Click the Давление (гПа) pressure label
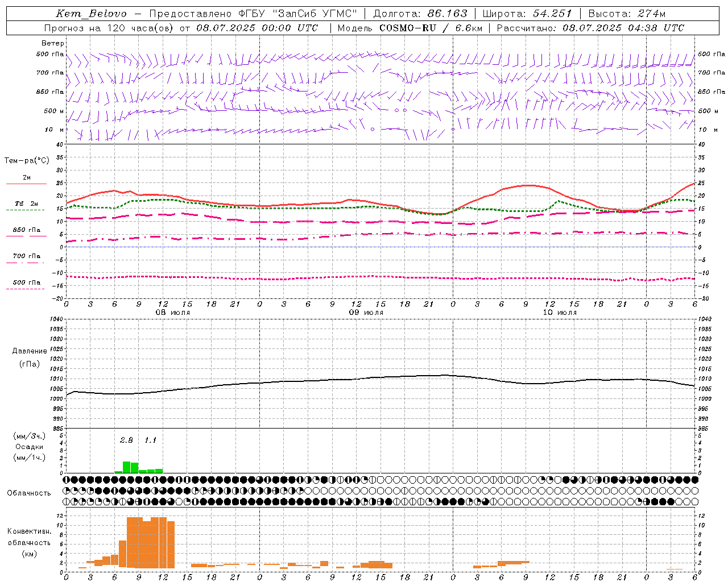This screenshot has height=582, width=728. tap(30, 357)
